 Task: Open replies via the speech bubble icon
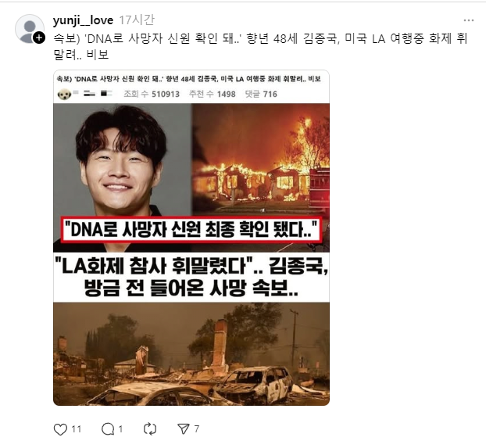[108, 429]
